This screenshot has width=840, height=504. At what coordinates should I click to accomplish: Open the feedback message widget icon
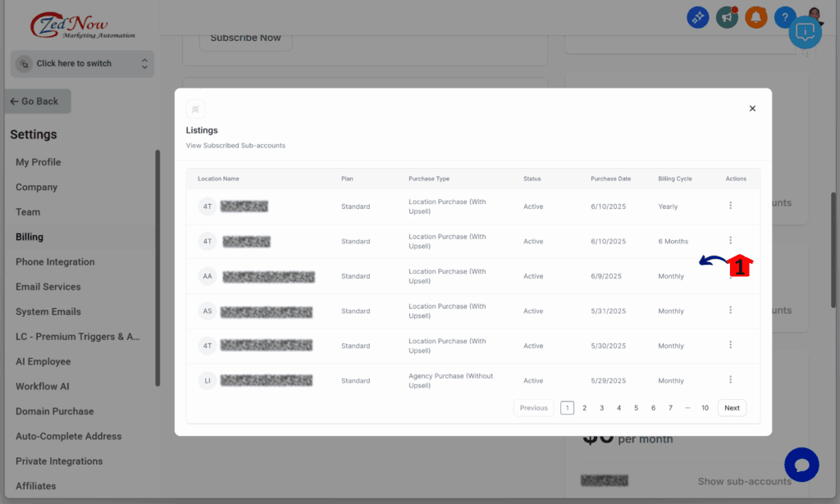[x=806, y=32]
